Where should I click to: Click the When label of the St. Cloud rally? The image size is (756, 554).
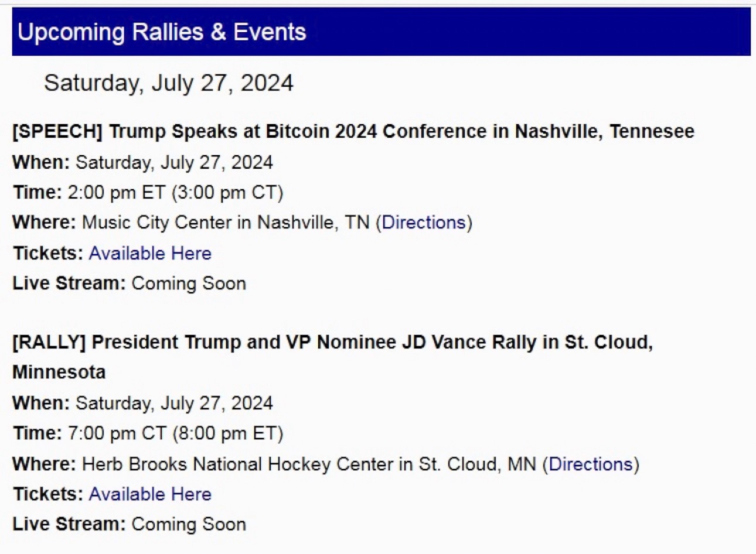41,403
